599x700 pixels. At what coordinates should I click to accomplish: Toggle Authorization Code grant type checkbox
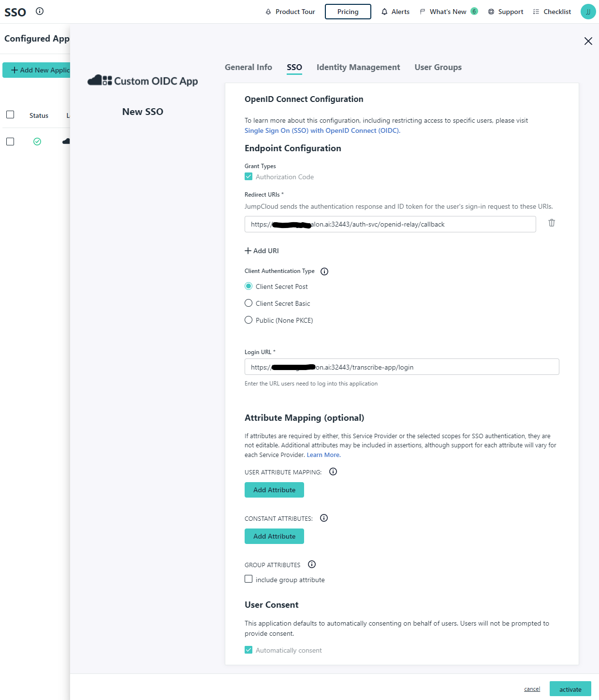[248, 177]
